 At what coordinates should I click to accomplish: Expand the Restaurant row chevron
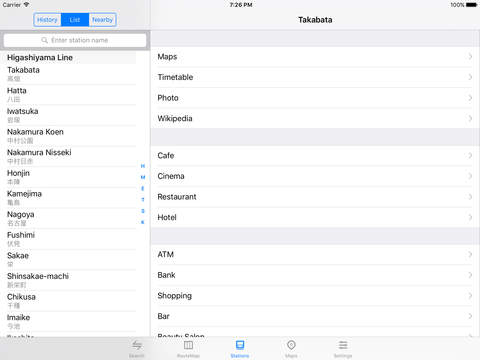470,197
